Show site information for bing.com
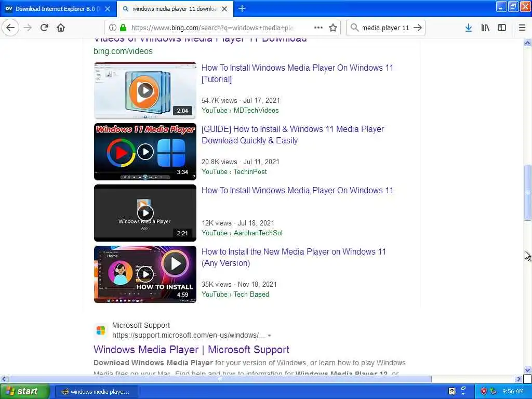 (113, 28)
